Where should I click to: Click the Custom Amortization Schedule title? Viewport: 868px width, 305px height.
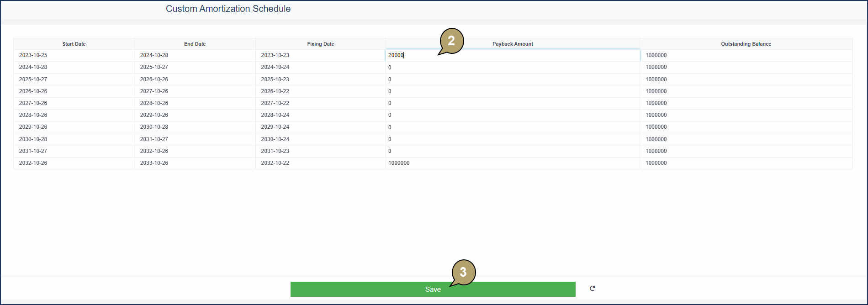[x=228, y=9]
